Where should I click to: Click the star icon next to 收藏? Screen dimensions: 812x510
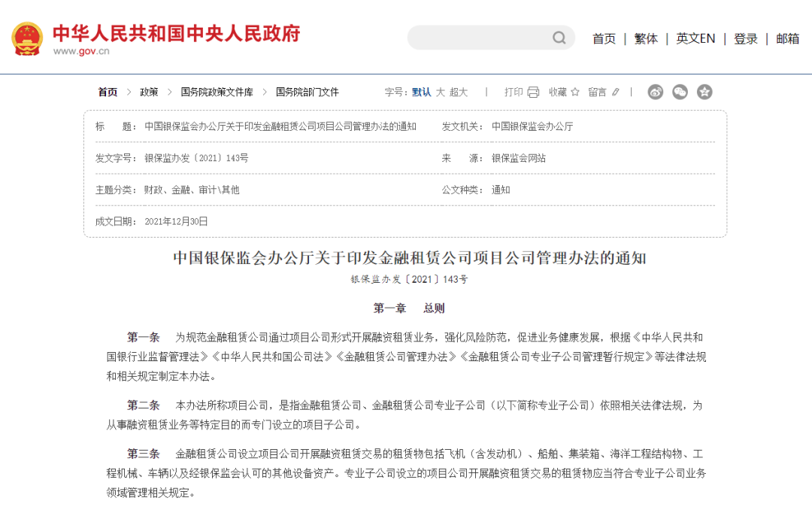[x=575, y=92]
